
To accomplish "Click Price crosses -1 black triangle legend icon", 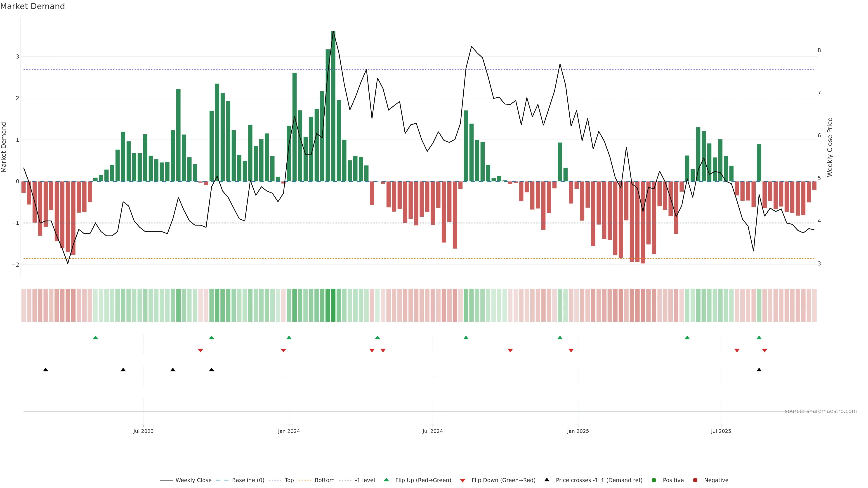I will (547, 480).
